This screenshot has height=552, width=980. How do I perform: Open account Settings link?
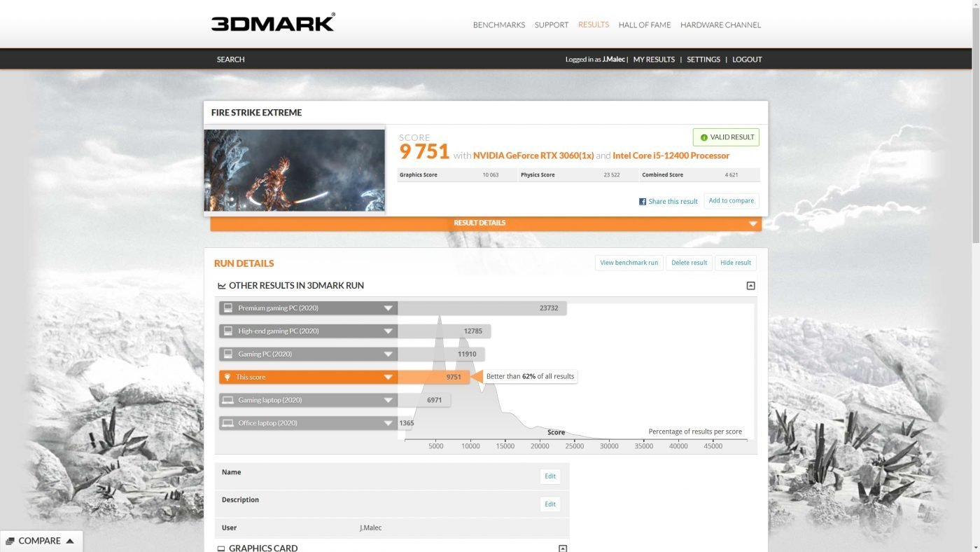click(x=703, y=60)
